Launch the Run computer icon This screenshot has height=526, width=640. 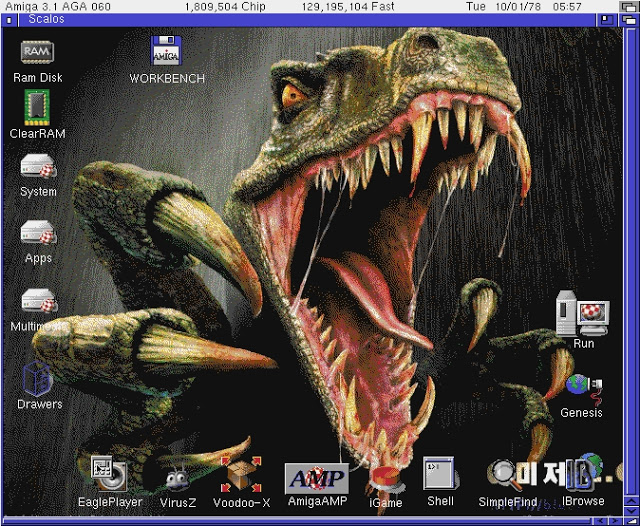point(582,313)
